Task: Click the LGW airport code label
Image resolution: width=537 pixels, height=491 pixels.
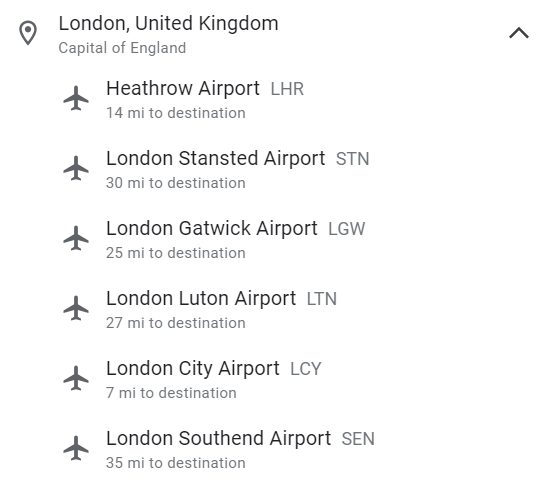Action: click(347, 229)
